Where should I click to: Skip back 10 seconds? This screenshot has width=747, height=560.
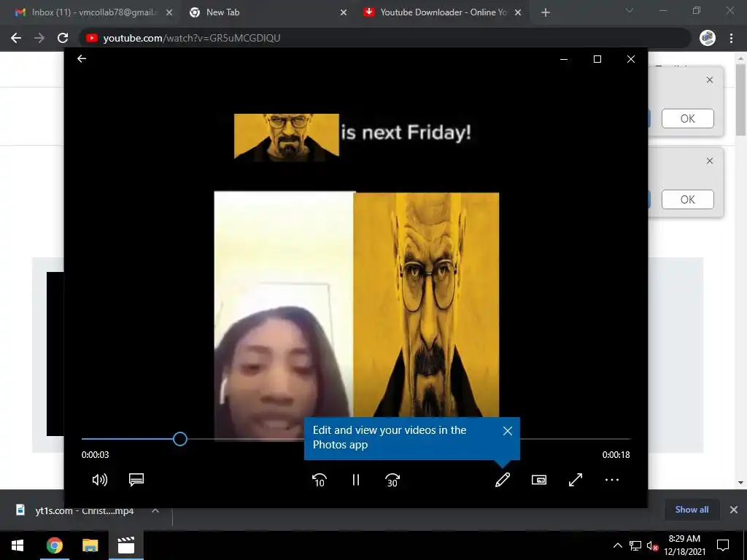tap(320, 480)
